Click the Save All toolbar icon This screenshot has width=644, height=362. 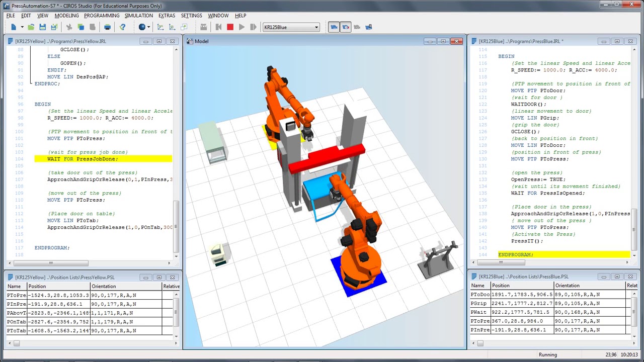(53, 27)
